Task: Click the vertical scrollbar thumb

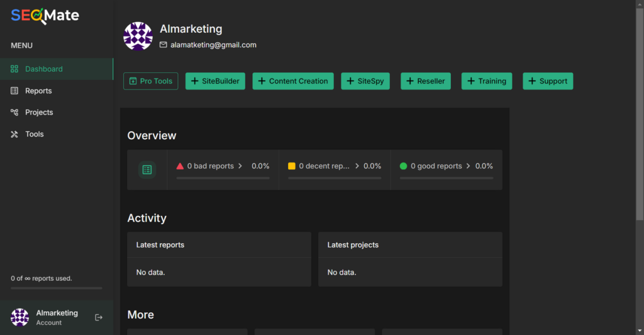Action: 640,114
